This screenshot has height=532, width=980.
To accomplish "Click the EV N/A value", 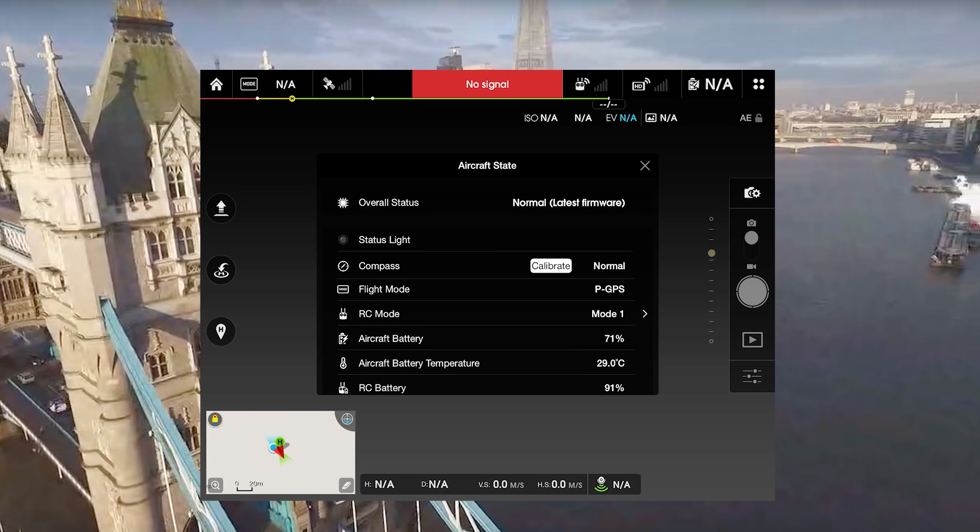I will tap(621, 118).
